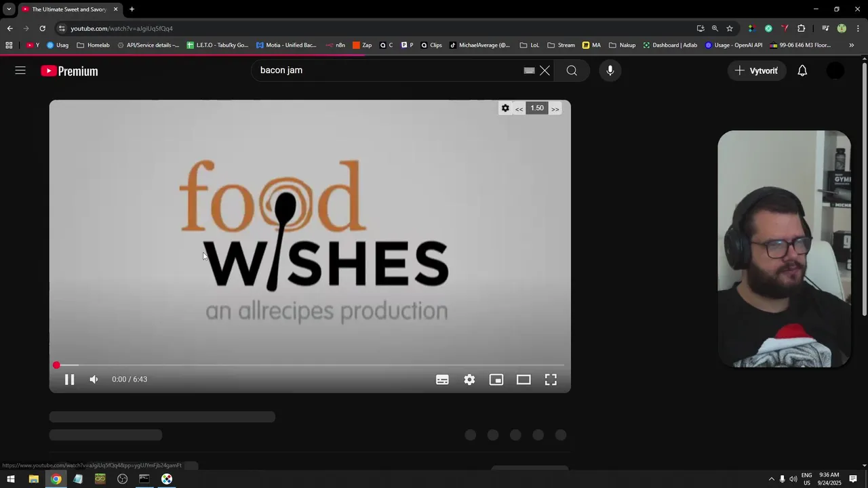Open Windows notification center
868x488 pixels.
point(853,479)
